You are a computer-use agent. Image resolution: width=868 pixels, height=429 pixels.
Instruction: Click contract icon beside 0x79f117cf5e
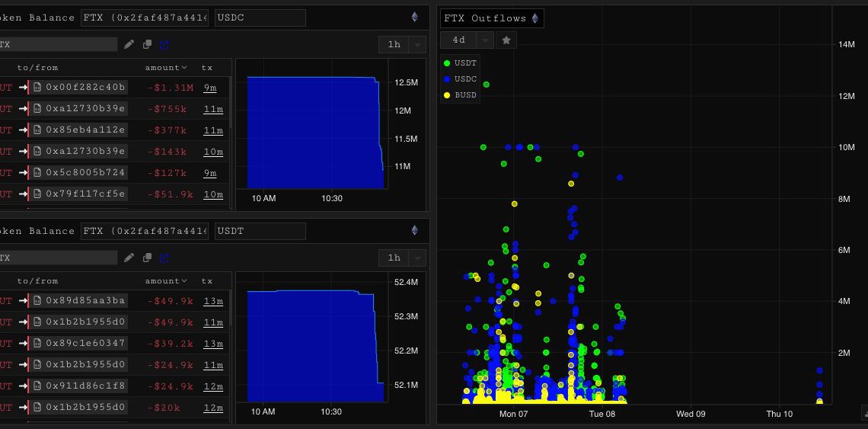pos(37,194)
